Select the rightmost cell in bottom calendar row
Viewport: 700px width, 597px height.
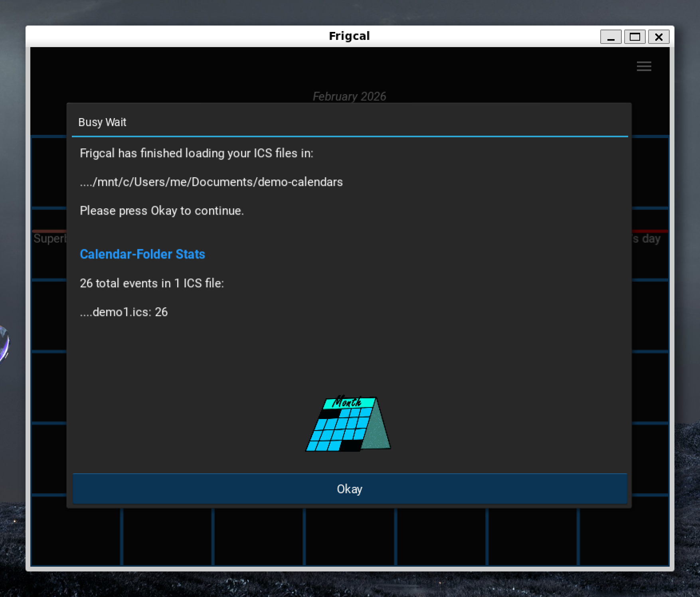click(x=624, y=537)
